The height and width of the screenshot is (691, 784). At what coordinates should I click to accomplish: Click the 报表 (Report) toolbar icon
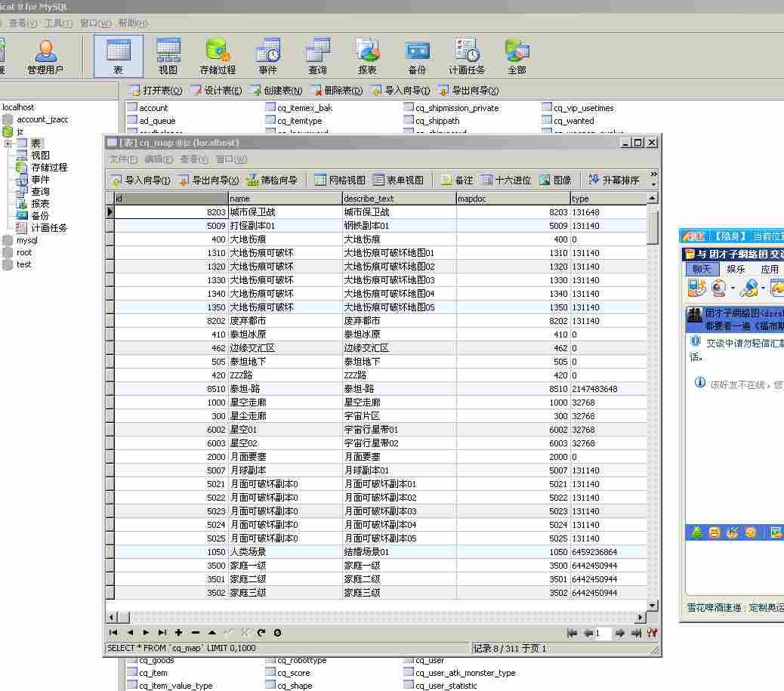[x=367, y=57]
